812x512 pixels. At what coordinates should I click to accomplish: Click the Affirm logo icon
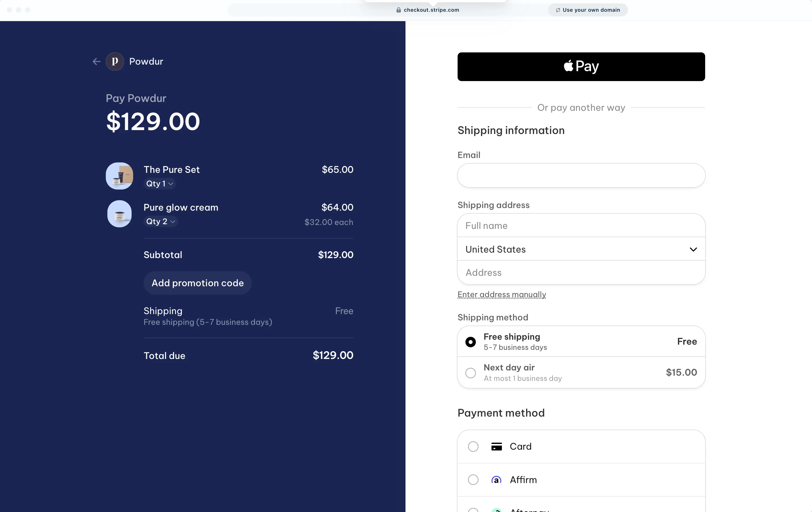[x=496, y=480]
